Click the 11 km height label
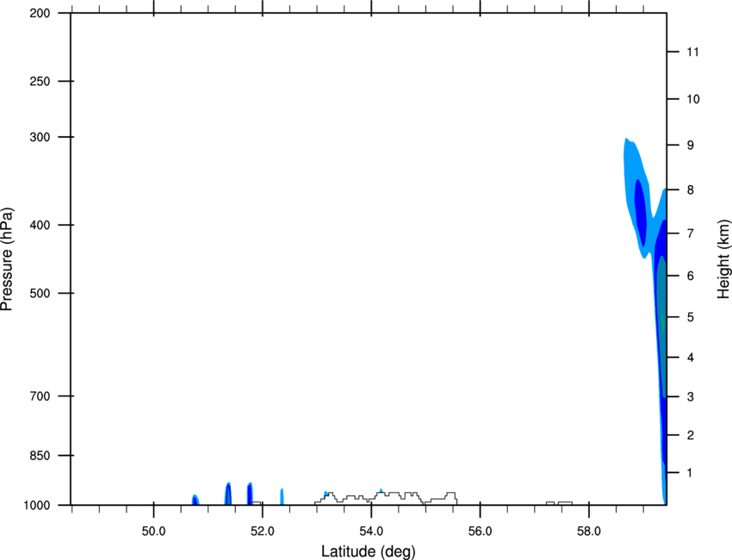 [693, 52]
